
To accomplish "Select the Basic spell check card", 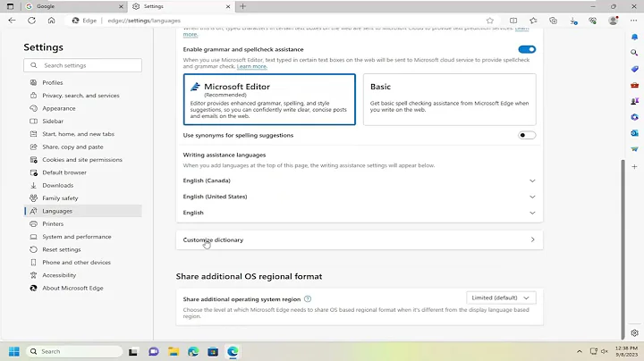I will [449, 99].
